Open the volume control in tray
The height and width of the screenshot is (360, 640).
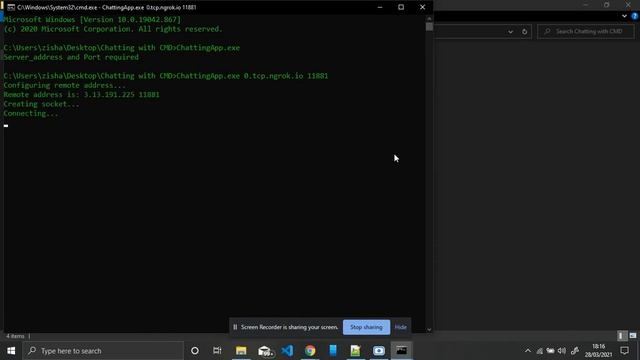point(562,351)
